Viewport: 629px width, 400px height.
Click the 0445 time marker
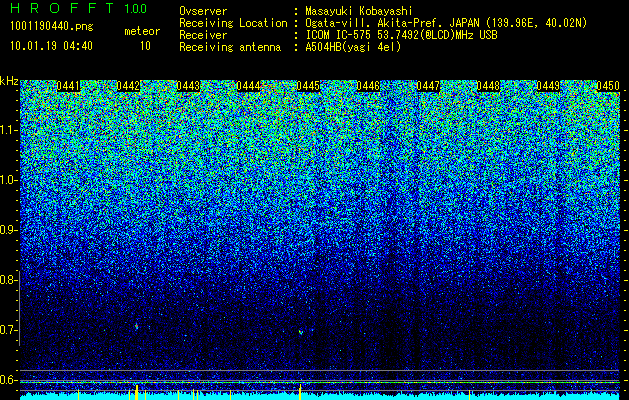[308, 86]
